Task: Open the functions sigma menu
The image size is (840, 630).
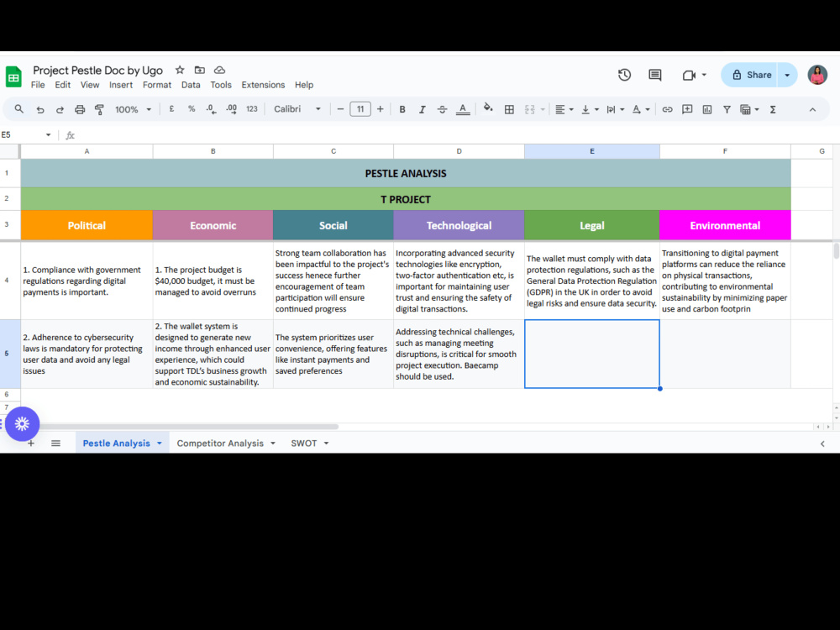Action: (x=773, y=109)
